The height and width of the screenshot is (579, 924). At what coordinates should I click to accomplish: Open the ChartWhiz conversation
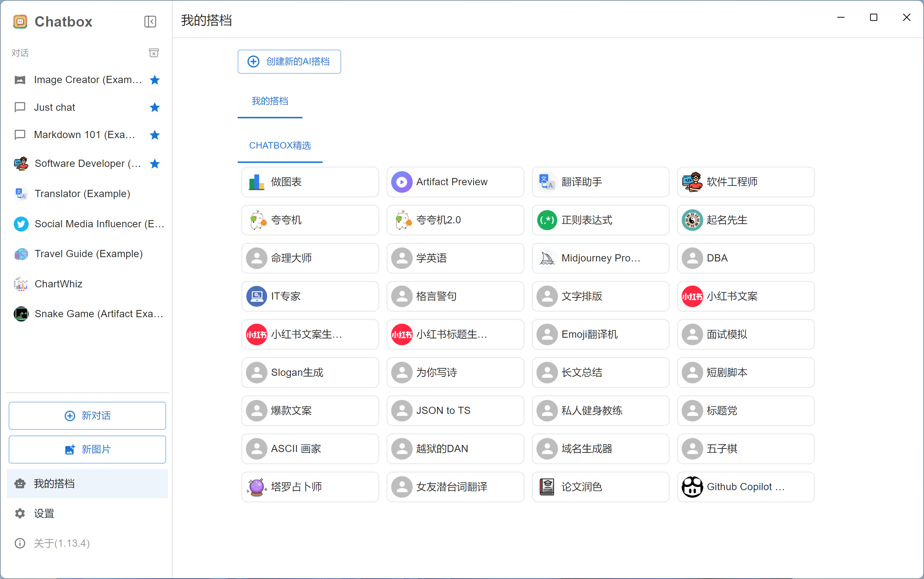coord(58,284)
